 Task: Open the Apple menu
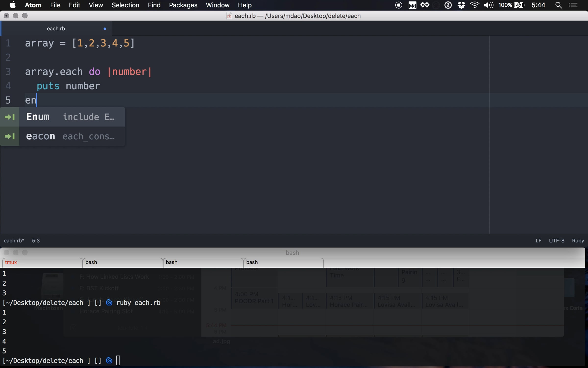(x=12, y=5)
